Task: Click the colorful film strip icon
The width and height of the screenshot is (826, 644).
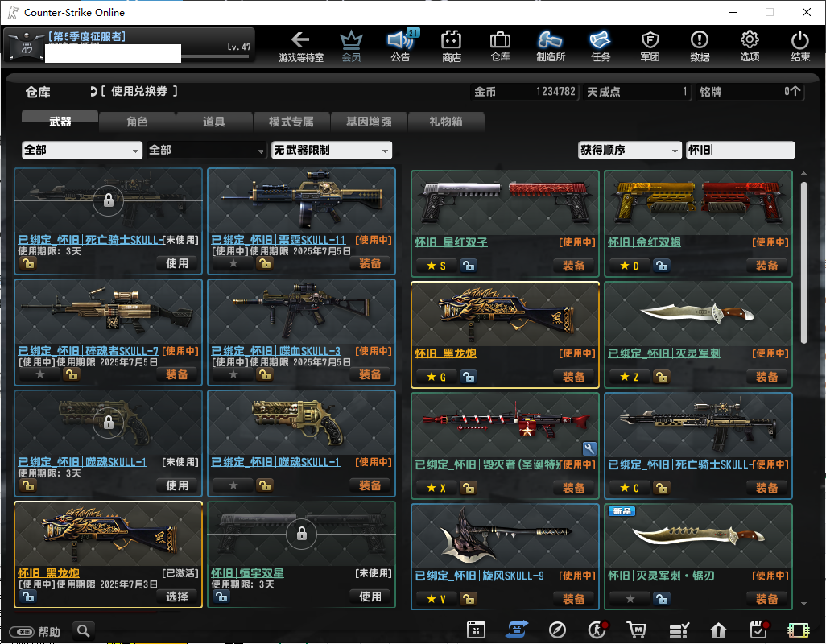Action: click(x=798, y=630)
